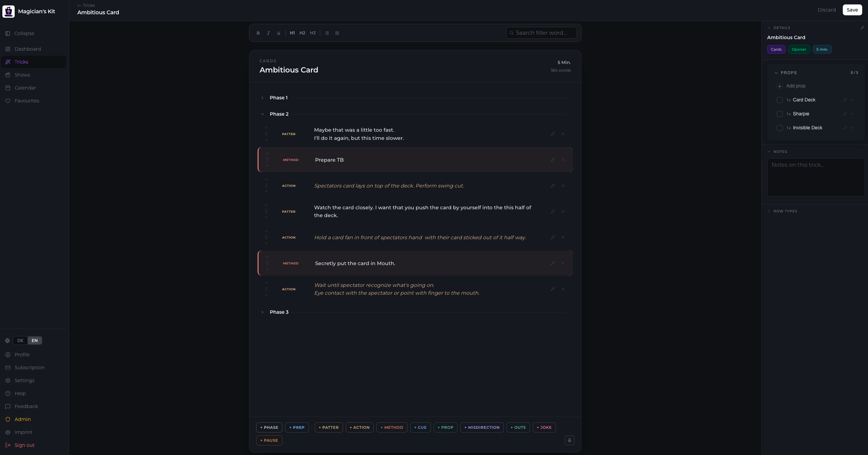Click the Opener tag
Image resolution: width=868 pixels, height=455 pixels.
(799, 50)
